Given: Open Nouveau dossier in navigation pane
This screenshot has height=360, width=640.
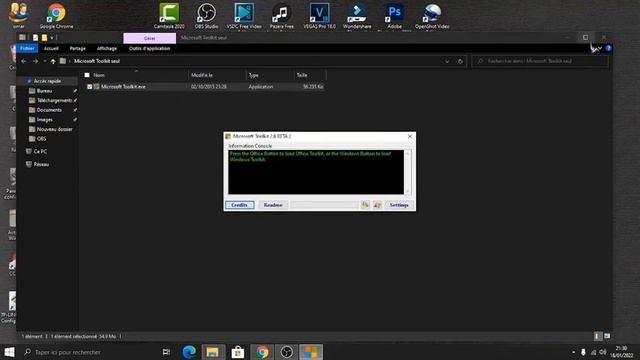Looking at the screenshot, I should pyautogui.click(x=54, y=129).
